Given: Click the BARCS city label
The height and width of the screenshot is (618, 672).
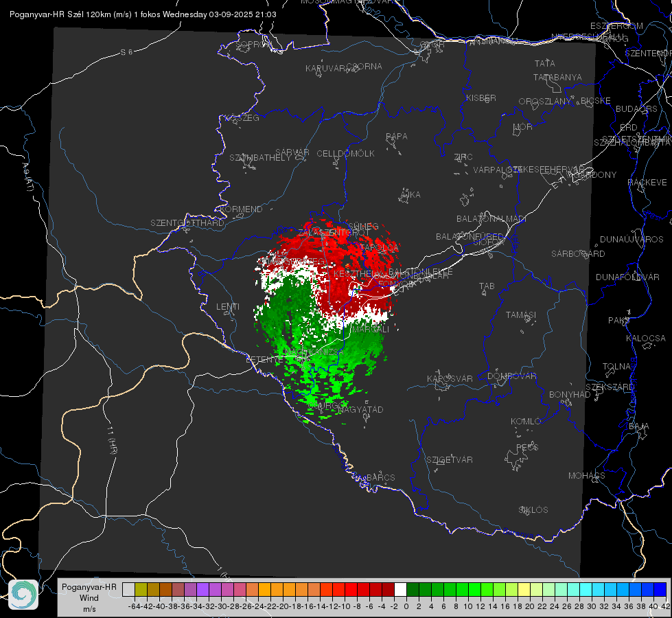Looking at the screenshot, I should coord(381,477).
